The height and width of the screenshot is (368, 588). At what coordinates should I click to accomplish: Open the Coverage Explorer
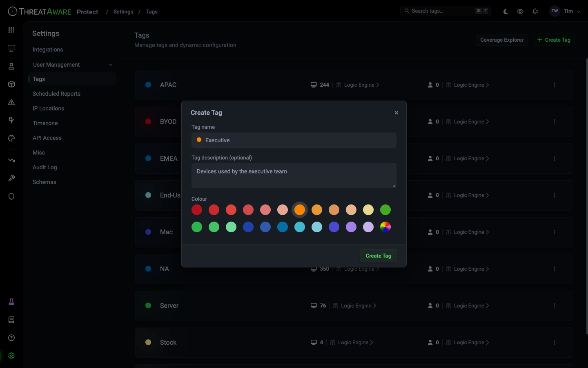(502, 40)
